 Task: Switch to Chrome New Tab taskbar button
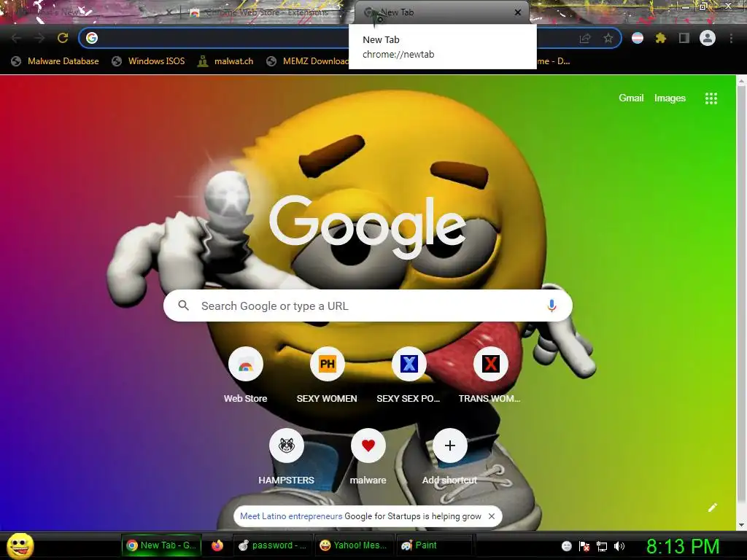pos(161,545)
